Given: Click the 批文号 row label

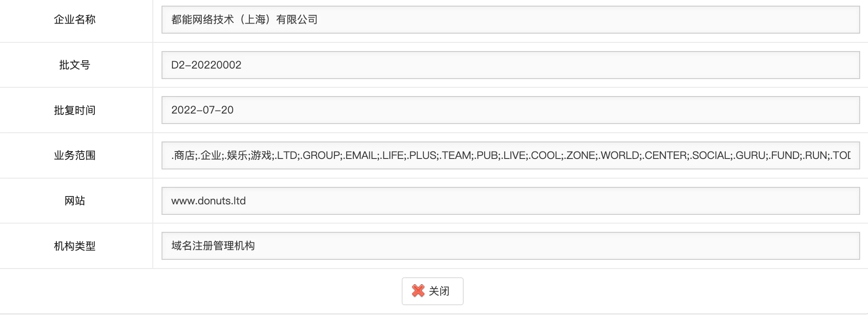Looking at the screenshot, I should click(75, 65).
